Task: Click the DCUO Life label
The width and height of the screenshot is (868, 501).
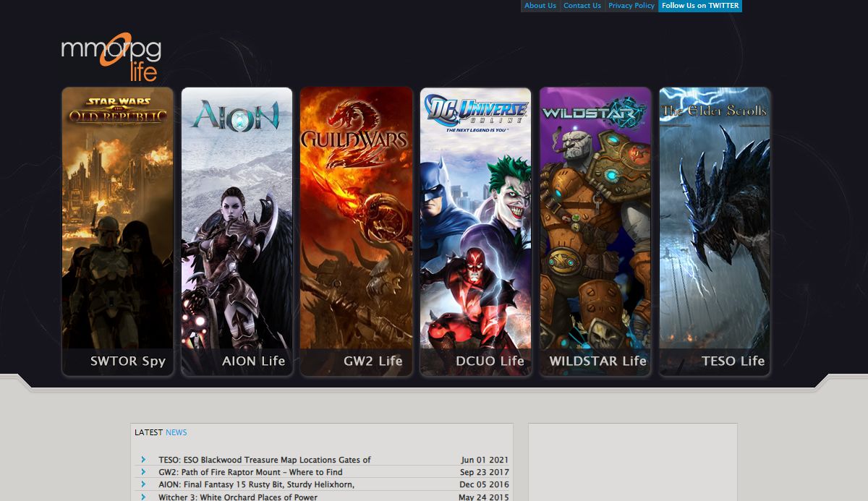Action: 490,361
